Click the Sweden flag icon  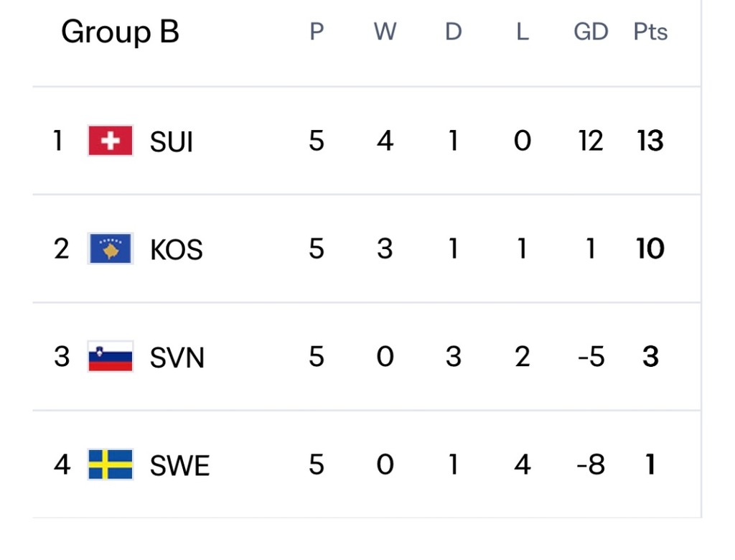point(111,465)
